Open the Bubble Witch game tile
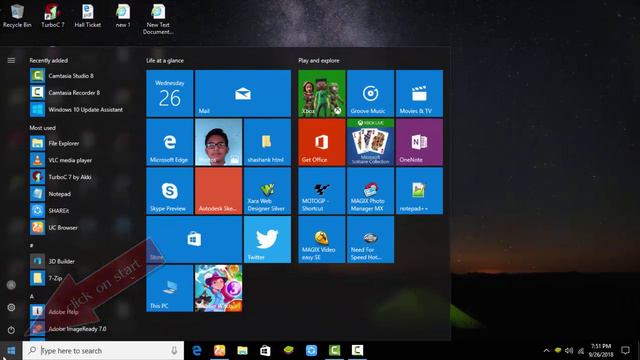The width and height of the screenshot is (640, 360). coord(218,288)
